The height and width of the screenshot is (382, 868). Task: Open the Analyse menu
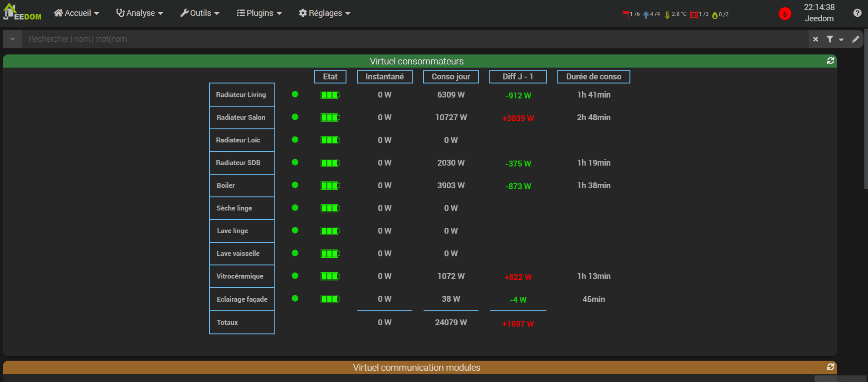[x=140, y=13]
